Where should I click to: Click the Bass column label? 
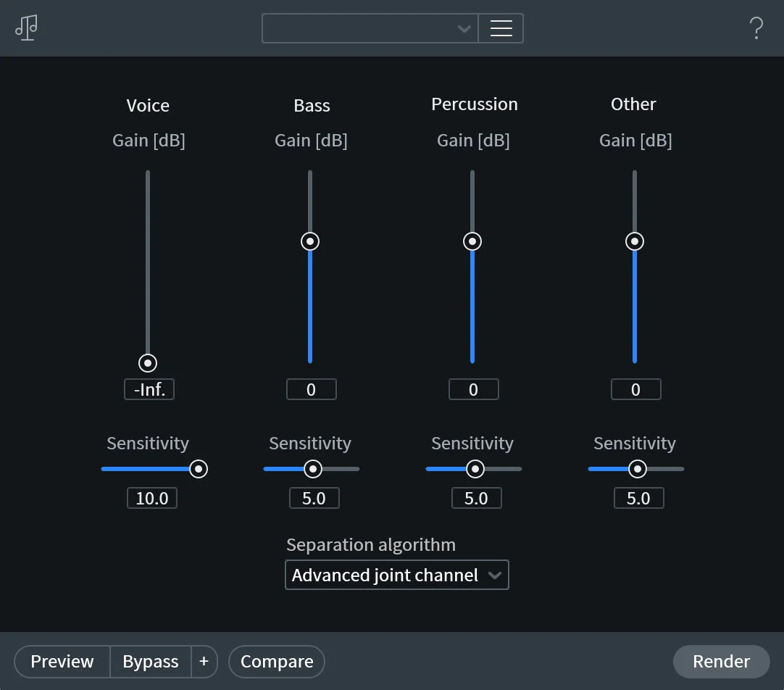pos(312,106)
